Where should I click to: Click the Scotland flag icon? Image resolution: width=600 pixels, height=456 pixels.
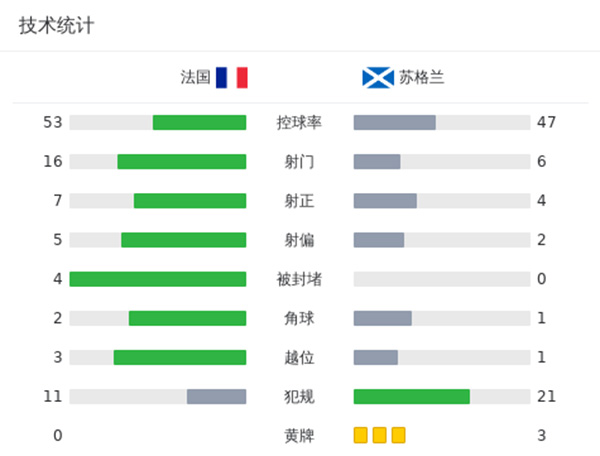coord(377,78)
